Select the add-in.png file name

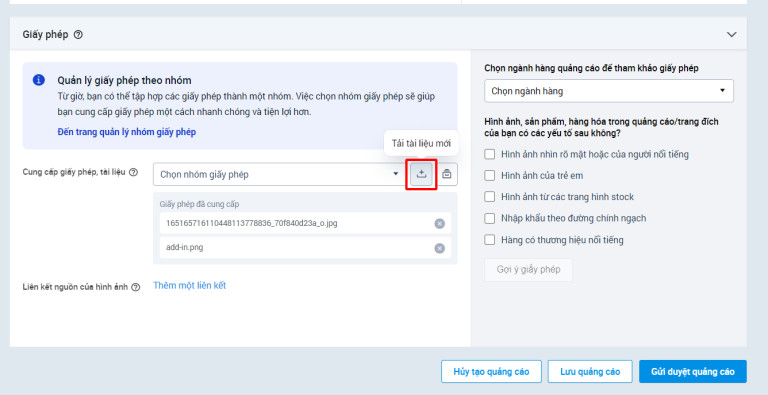[185, 247]
